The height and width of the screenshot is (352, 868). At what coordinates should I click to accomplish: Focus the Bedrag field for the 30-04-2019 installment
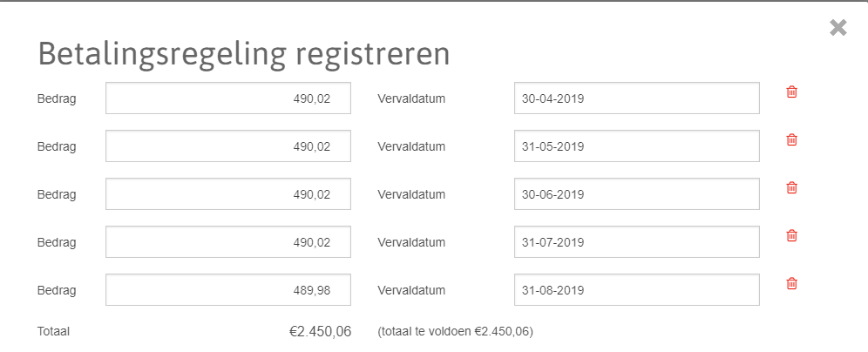228,98
